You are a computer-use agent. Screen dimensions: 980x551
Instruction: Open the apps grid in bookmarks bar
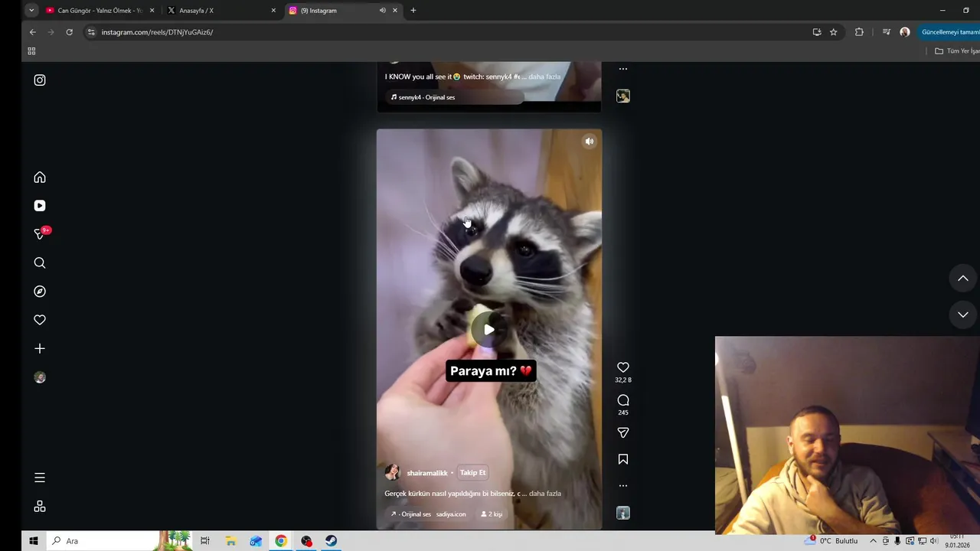coord(31,51)
